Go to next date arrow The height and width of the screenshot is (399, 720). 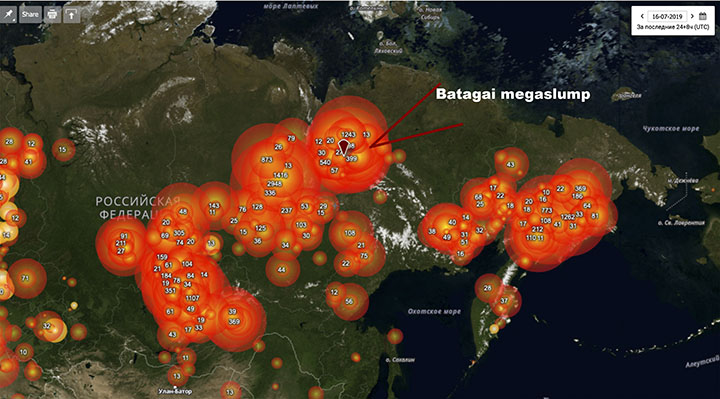(692, 16)
